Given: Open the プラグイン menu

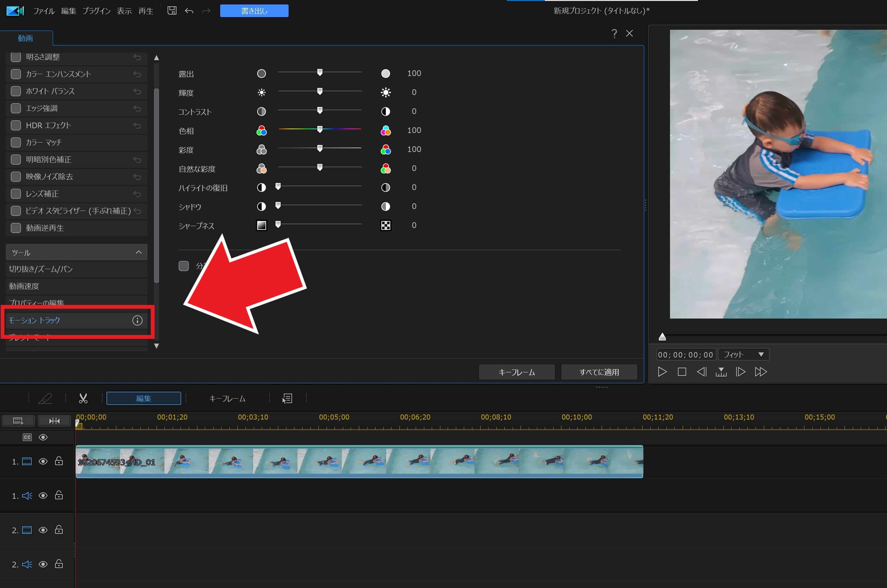Looking at the screenshot, I should (x=96, y=11).
